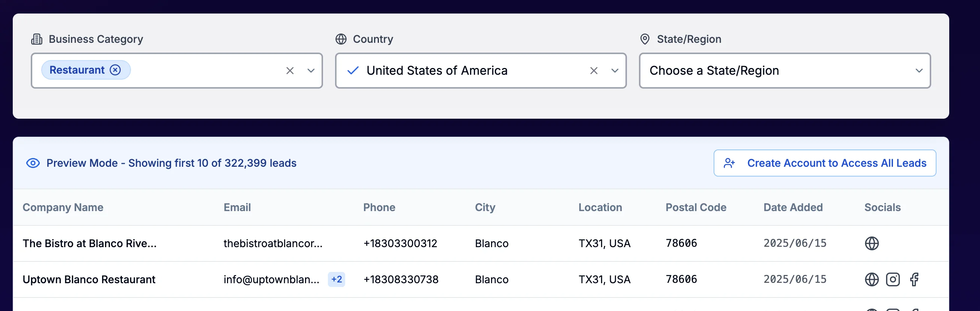
Task: Clear the Country field using its X icon
Action: point(594,70)
